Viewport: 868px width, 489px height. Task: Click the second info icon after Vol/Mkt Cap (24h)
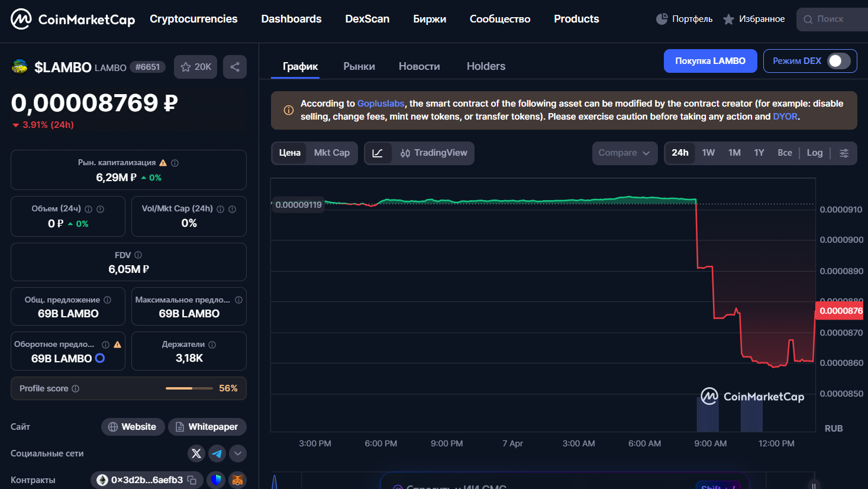click(233, 209)
